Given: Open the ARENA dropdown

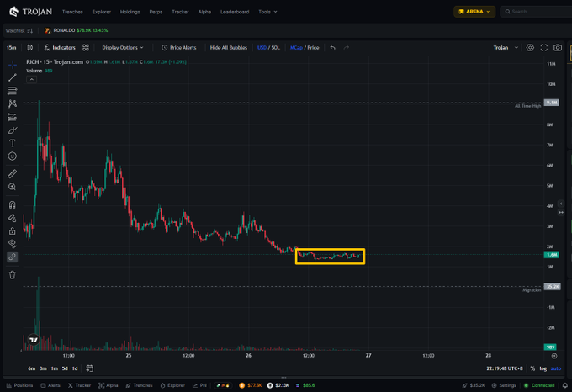Looking at the screenshot, I should [x=474, y=12].
